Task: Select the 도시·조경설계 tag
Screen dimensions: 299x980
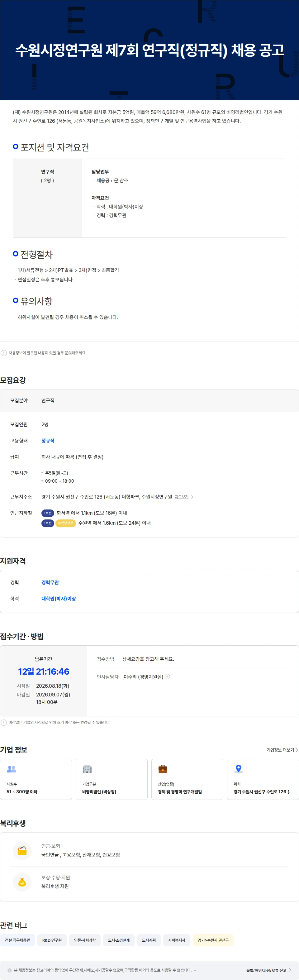Action: [x=119, y=940]
